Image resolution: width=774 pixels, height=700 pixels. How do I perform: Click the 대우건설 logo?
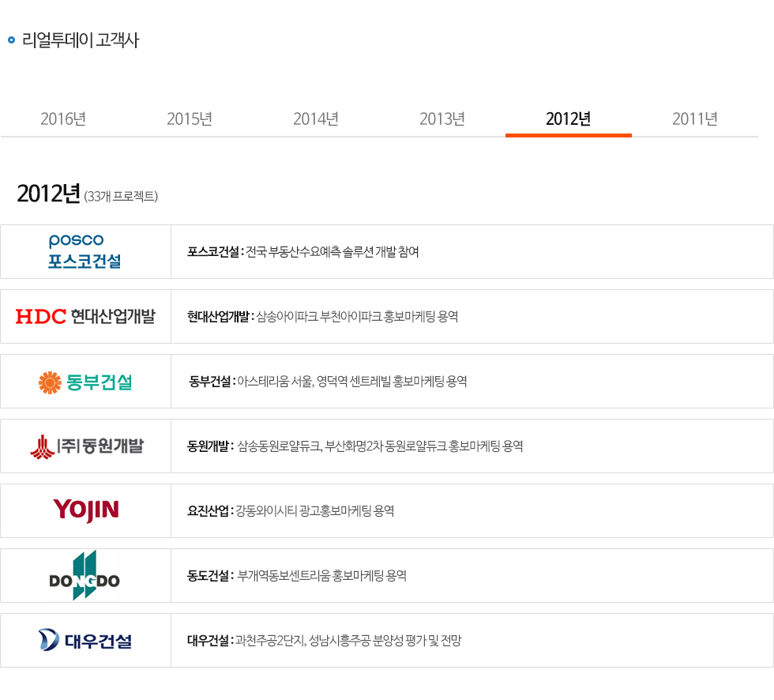click(85, 640)
